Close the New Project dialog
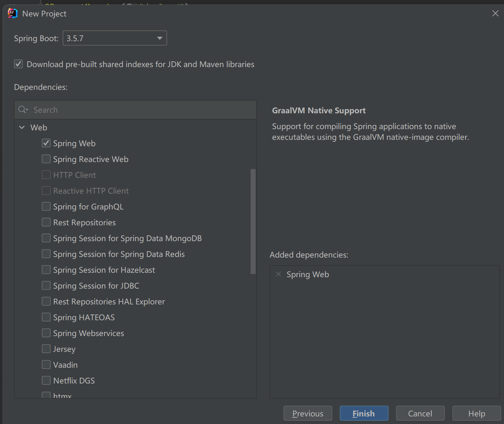This screenshot has width=504, height=424. coord(495,13)
